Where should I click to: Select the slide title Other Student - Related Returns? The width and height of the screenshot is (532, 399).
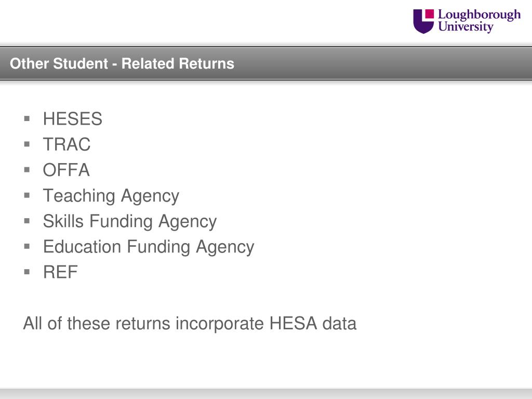122,63
